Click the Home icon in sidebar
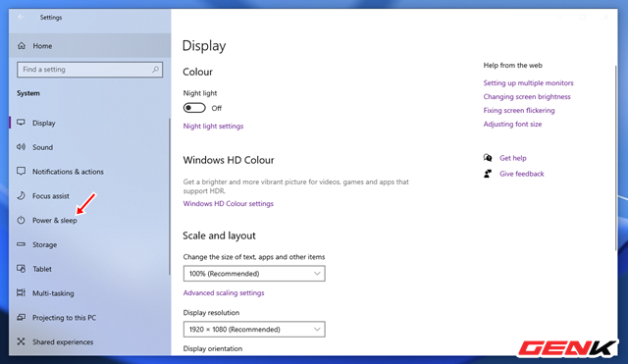628x364 pixels. pos(22,46)
